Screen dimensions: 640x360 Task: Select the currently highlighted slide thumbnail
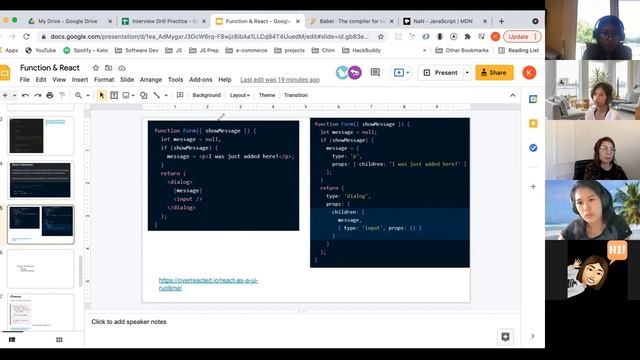(x=41, y=224)
